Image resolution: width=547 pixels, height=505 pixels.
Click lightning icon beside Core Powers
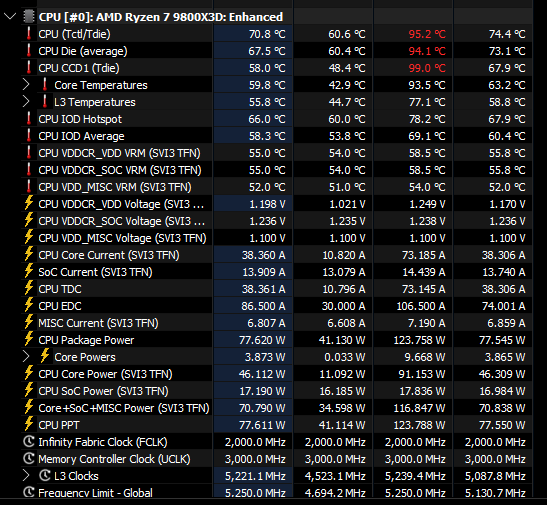tap(45, 356)
